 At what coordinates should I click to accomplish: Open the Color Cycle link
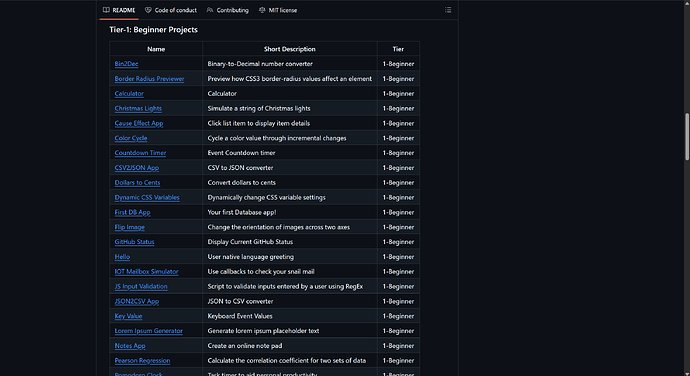(131, 138)
